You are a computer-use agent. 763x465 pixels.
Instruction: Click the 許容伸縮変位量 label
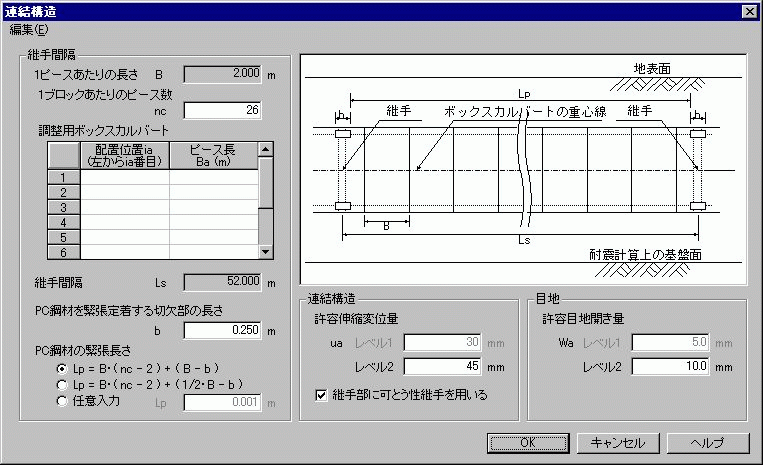pyautogui.click(x=356, y=319)
